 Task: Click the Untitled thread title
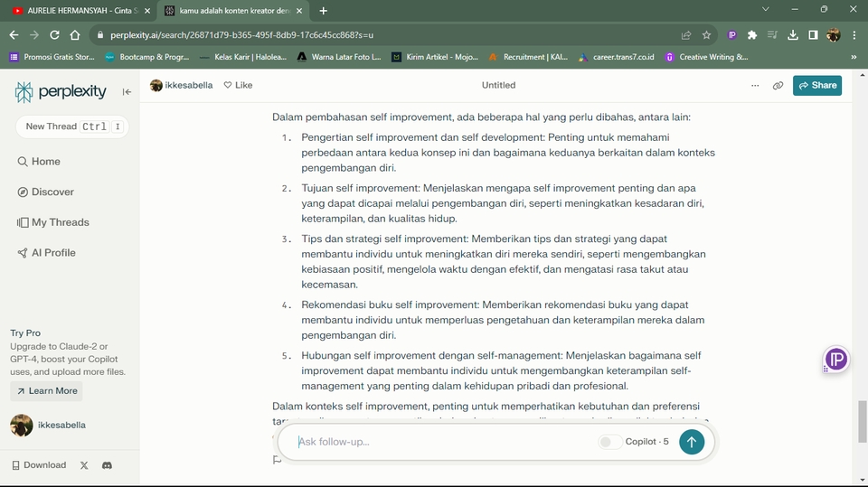[x=498, y=85]
